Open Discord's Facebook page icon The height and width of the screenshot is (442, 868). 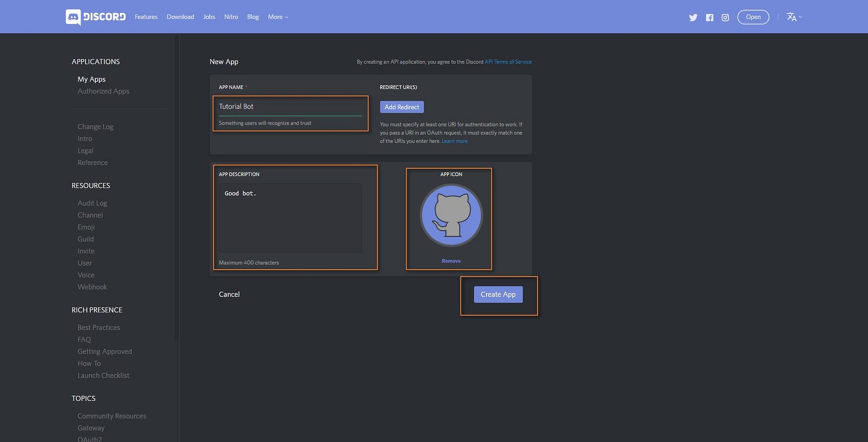tap(709, 17)
